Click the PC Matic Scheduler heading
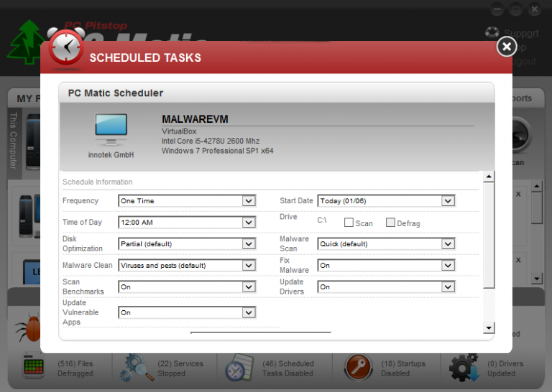Image resolution: width=552 pixels, height=392 pixels. (116, 93)
